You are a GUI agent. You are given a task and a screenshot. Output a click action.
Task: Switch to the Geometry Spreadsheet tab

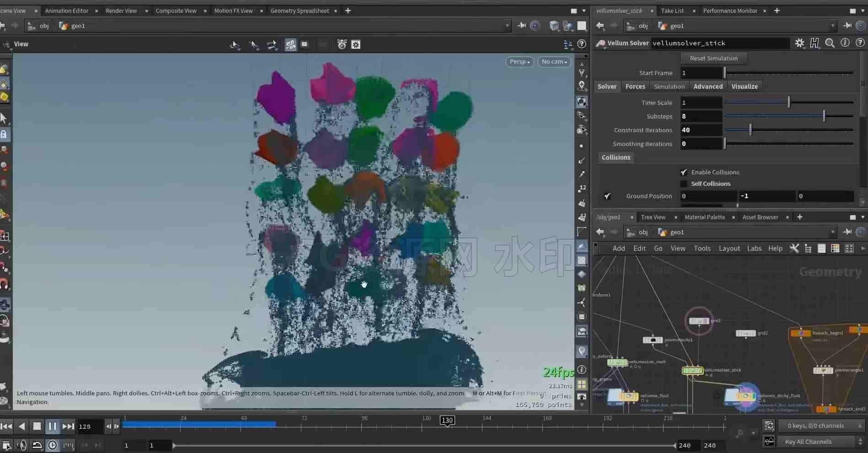tap(300, 11)
